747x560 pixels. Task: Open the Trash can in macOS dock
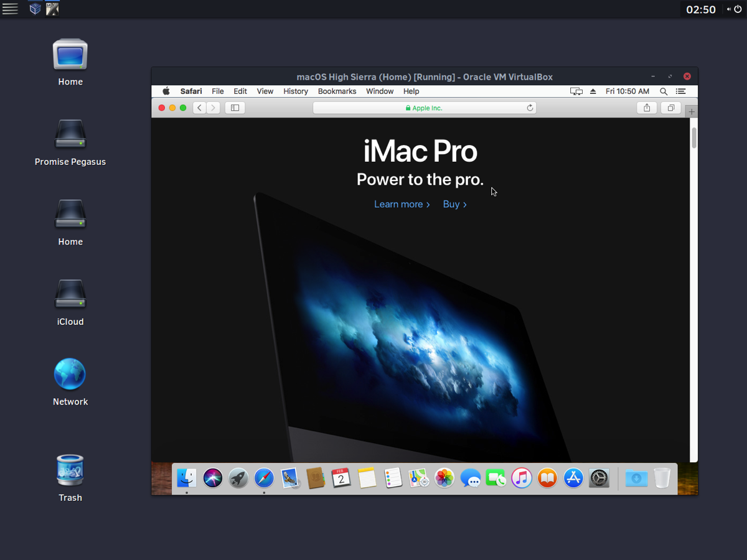[x=662, y=478]
